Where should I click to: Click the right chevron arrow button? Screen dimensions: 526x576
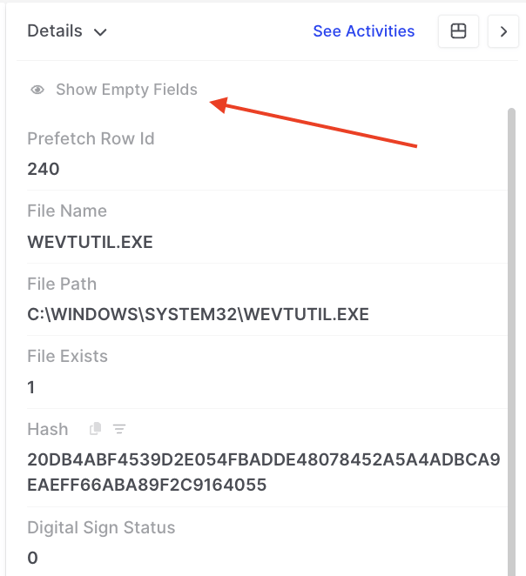click(503, 31)
